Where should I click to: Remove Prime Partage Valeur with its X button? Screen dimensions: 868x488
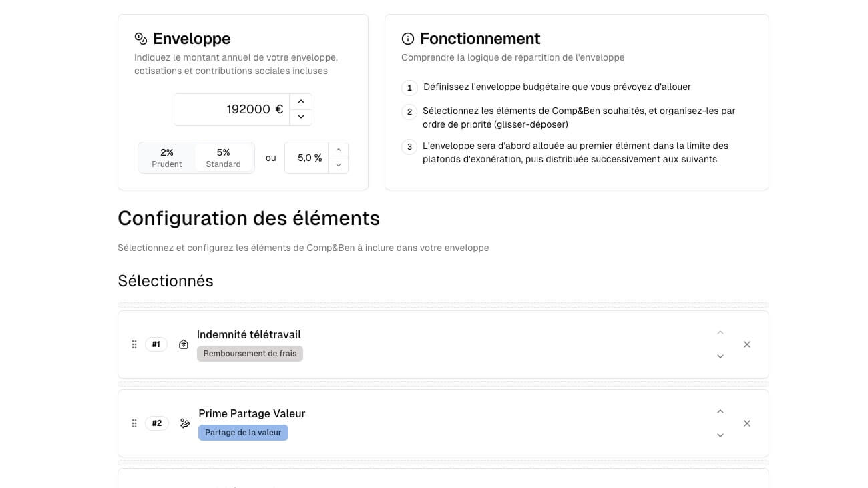747,423
